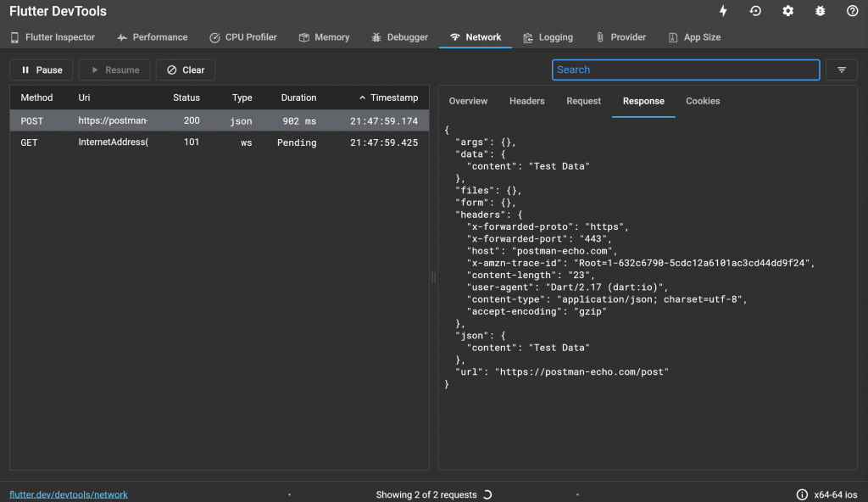This screenshot has height=502, width=868.
Task: Open the Cookies tab
Action: click(703, 101)
